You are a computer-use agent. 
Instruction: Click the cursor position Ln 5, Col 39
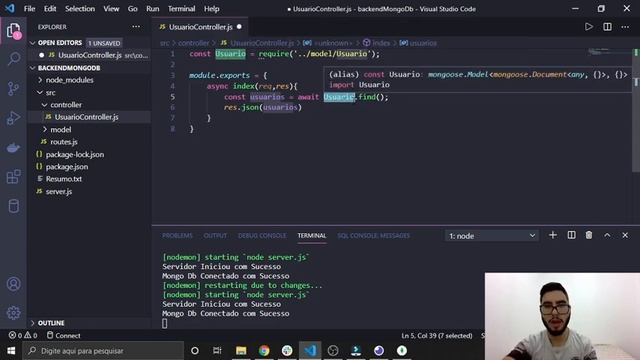point(436,336)
